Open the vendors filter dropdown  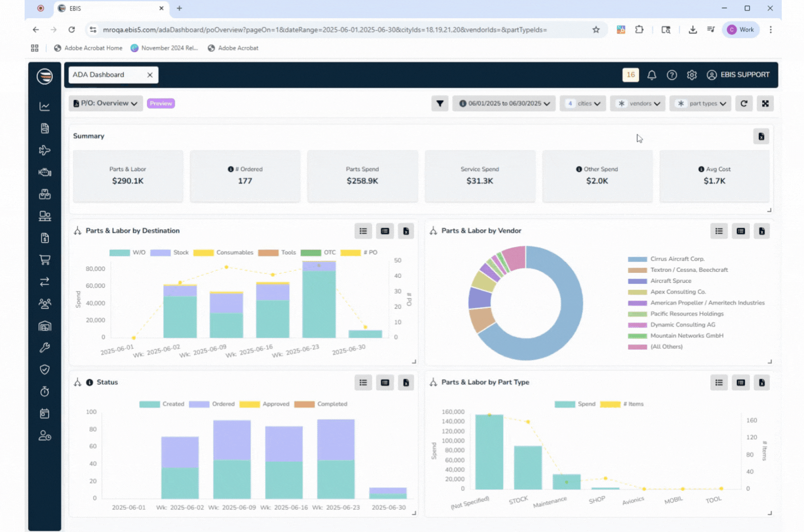click(x=638, y=103)
